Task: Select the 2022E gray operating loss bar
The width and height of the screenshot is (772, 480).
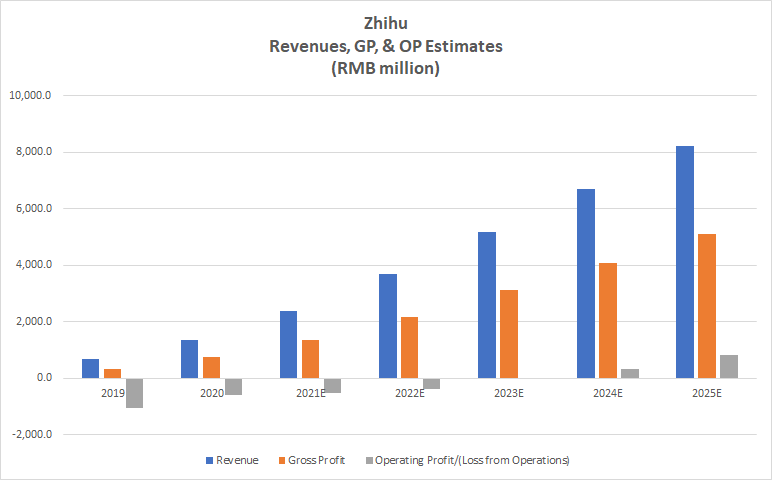Action: (x=432, y=384)
